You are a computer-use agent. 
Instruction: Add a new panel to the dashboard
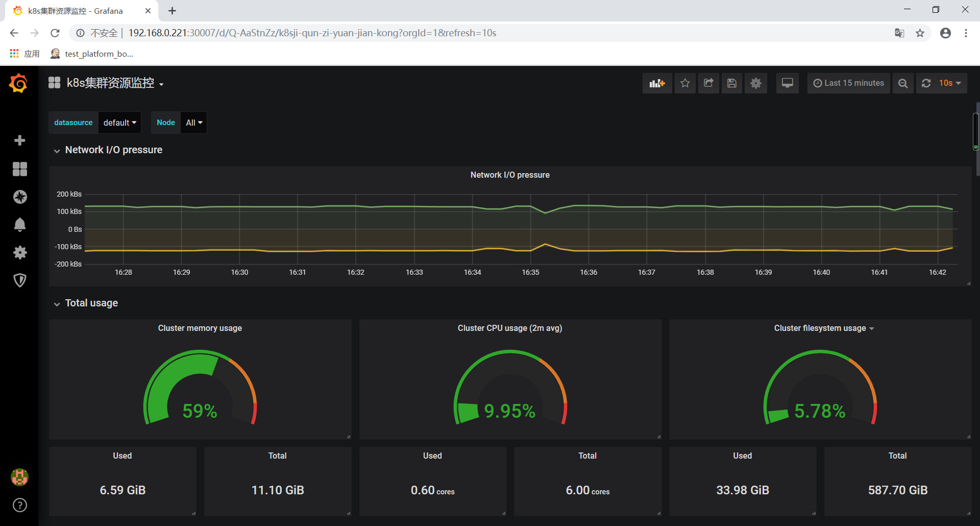click(x=657, y=83)
